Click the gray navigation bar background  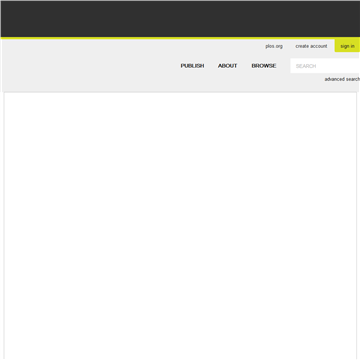pyautogui.click(x=90, y=66)
